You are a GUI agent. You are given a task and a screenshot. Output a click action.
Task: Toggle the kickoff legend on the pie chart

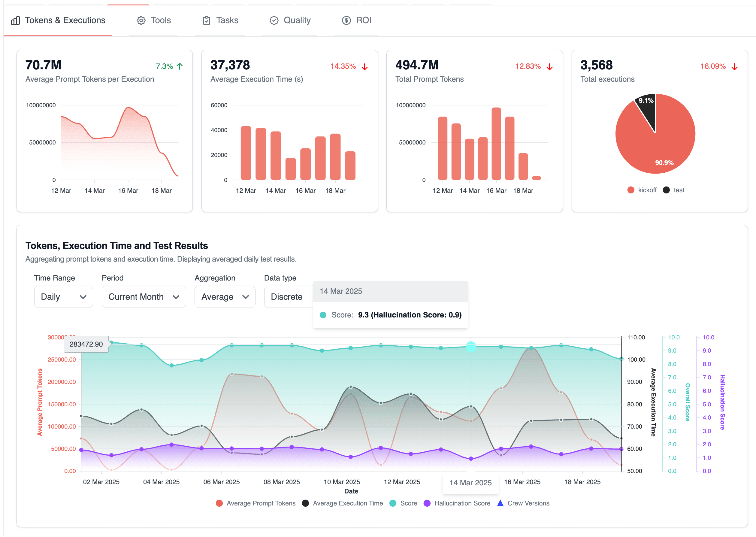tap(642, 190)
